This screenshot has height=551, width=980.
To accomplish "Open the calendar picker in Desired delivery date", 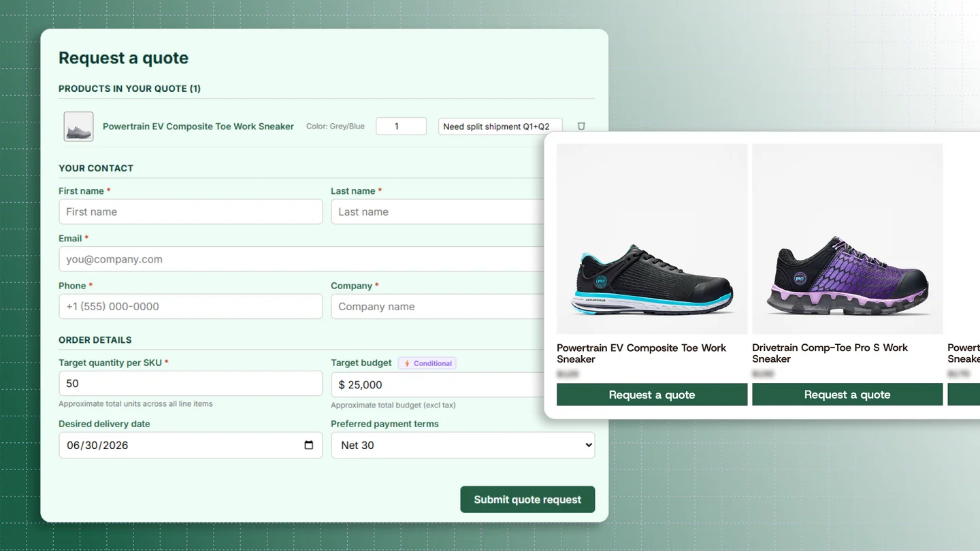I will 308,445.
